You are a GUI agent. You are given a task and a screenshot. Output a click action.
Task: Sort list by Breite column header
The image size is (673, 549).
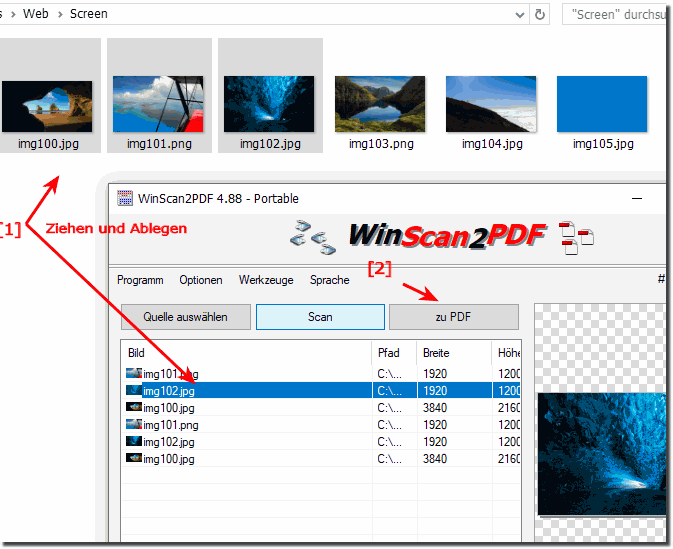tap(454, 353)
